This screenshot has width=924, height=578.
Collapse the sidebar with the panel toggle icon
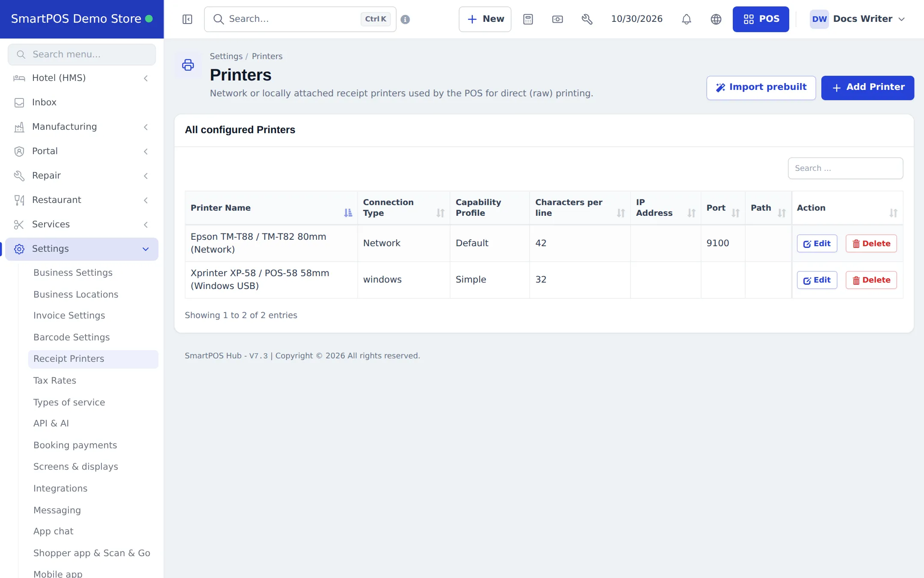coord(187,19)
